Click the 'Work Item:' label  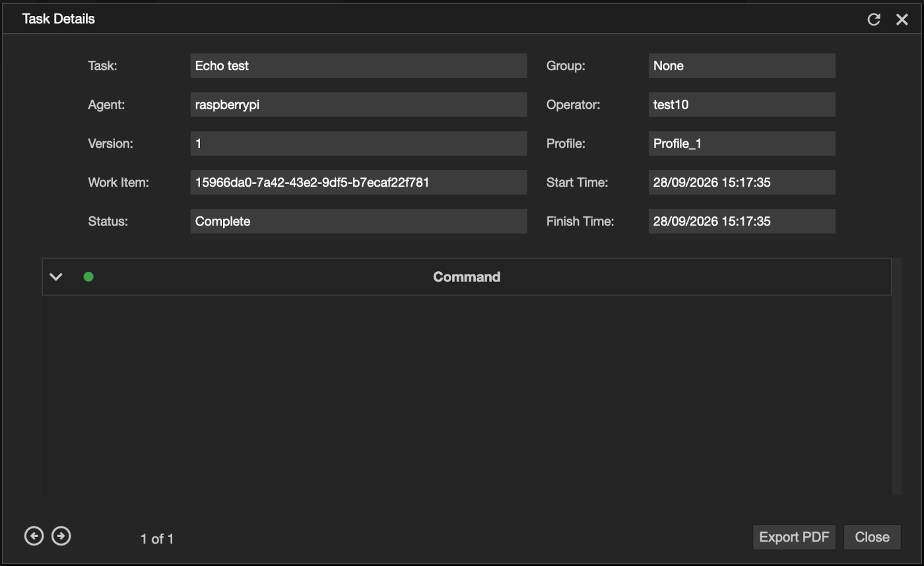tap(119, 183)
